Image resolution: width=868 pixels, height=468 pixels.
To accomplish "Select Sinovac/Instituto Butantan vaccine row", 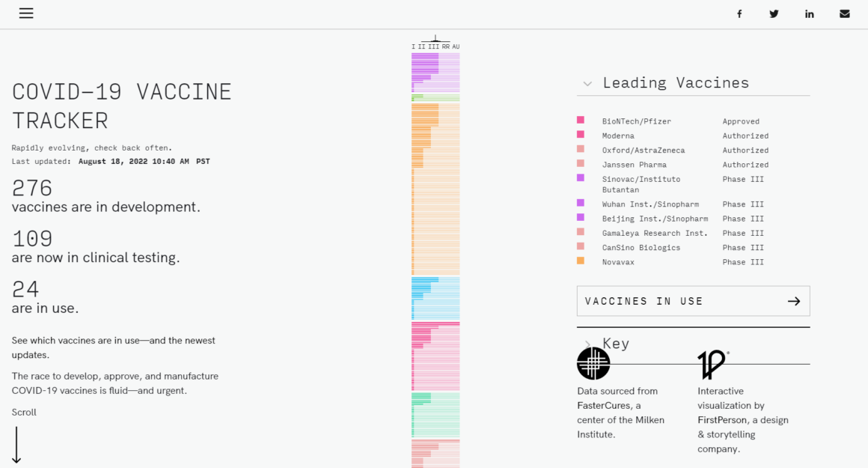I will point(693,184).
